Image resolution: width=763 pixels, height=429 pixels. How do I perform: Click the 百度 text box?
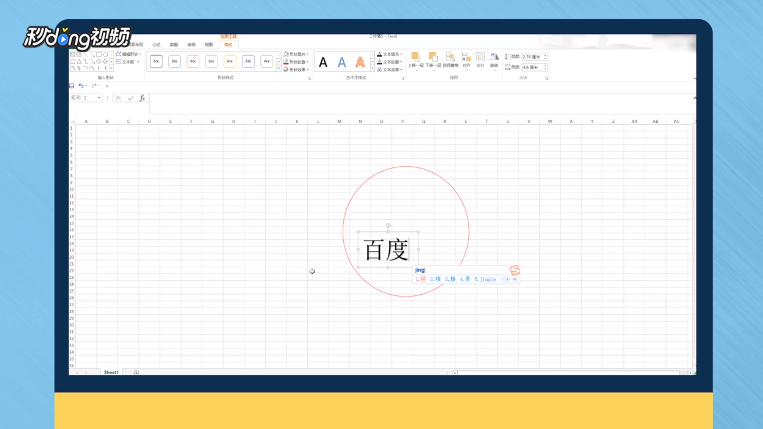(388, 250)
